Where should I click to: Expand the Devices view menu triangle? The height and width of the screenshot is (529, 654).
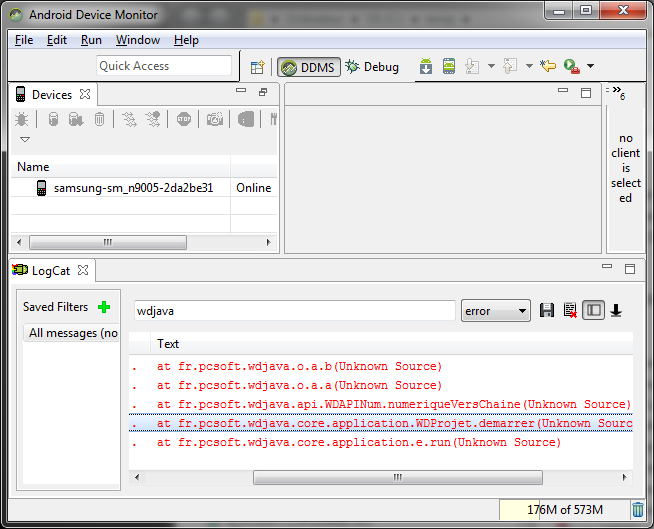25,139
